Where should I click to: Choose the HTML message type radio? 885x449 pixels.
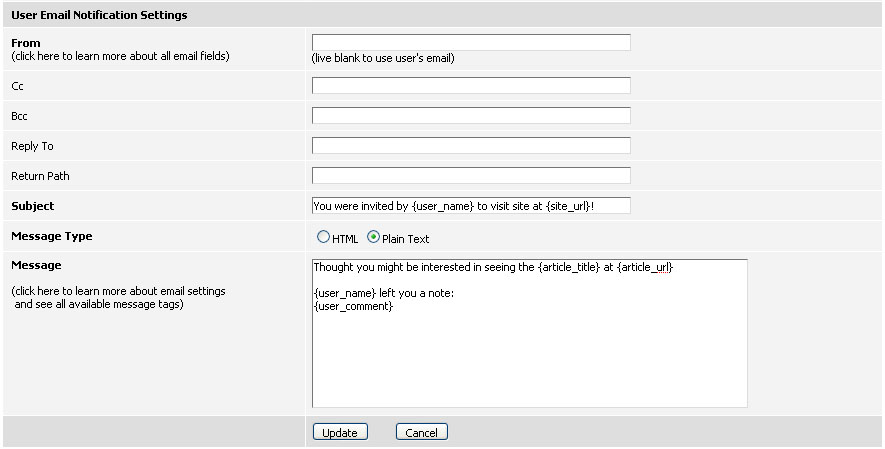point(323,237)
